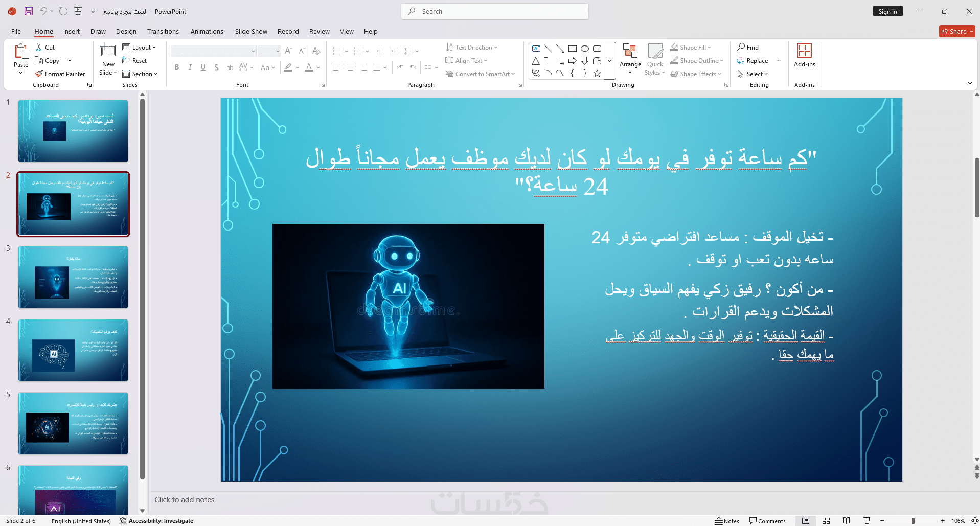Click the font color swatch
980x526 pixels.
(x=309, y=67)
